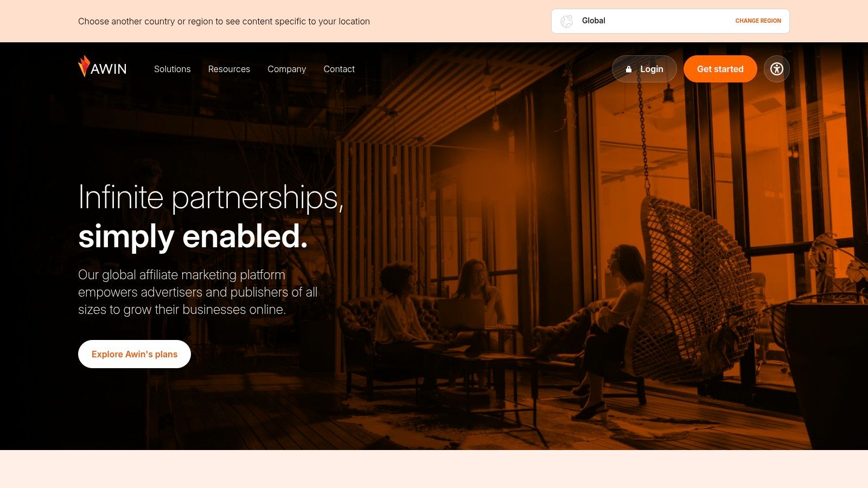
Task: Click the bold 'simply enabled.' text
Action: [x=193, y=236]
